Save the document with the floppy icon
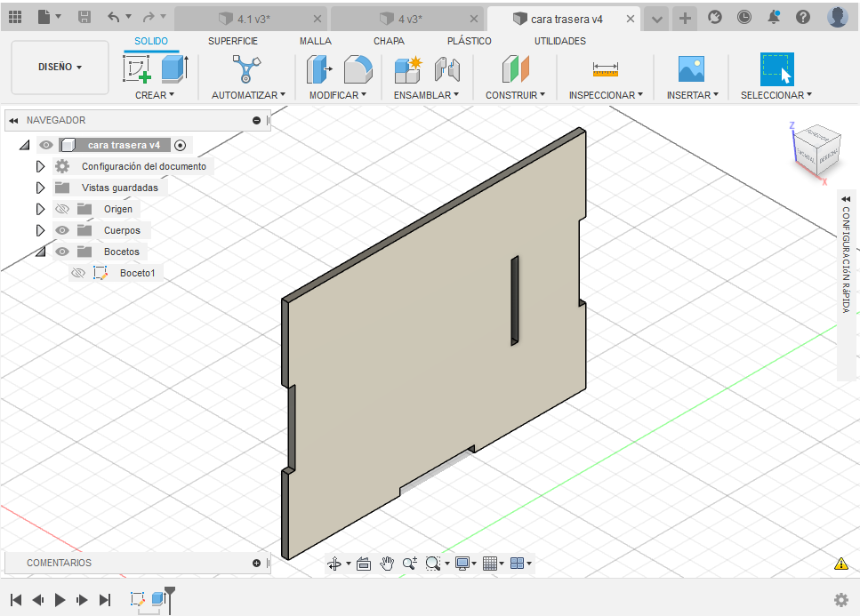860x616 pixels. click(x=84, y=18)
